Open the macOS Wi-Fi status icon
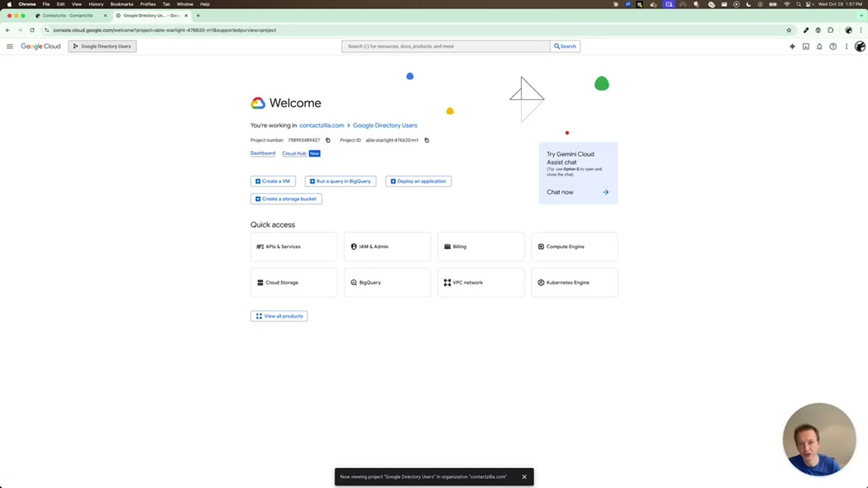 tap(787, 4)
